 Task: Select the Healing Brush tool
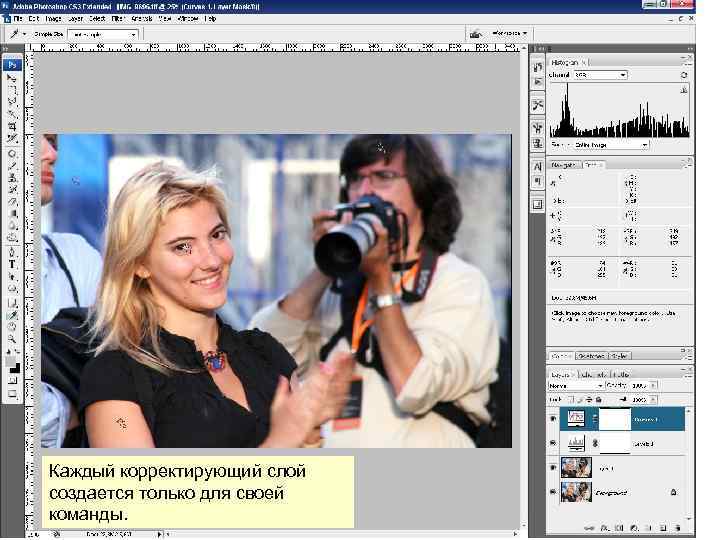pyautogui.click(x=12, y=154)
